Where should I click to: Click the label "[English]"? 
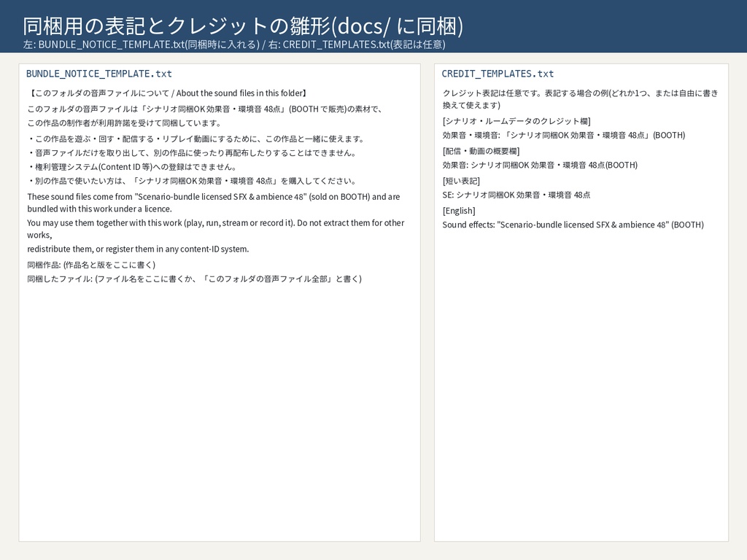459,211
